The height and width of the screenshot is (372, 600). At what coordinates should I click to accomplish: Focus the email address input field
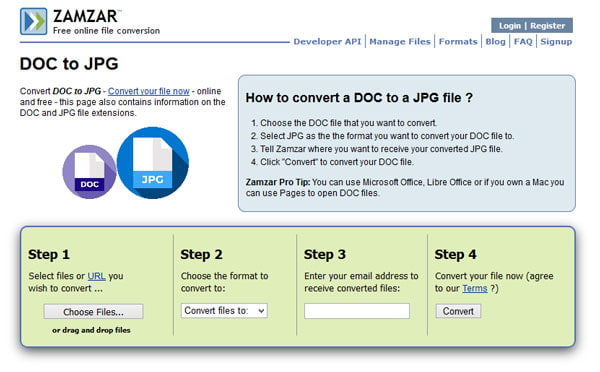pos(357,311)
